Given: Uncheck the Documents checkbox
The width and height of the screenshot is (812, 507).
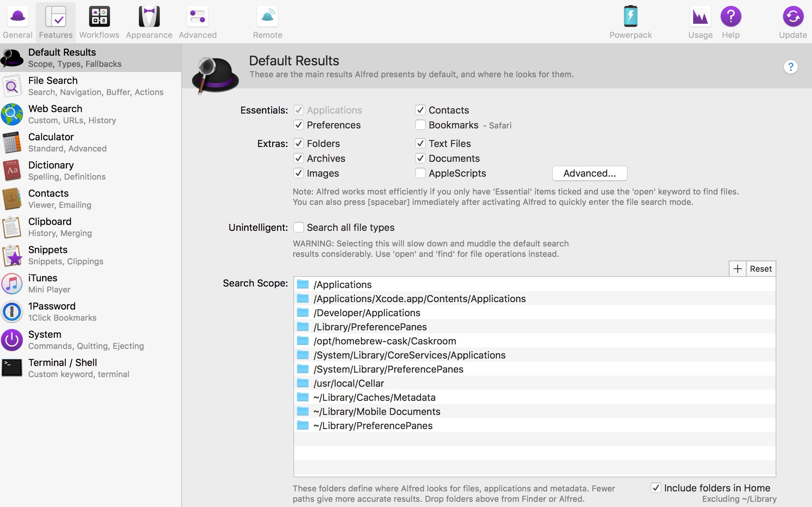Looking at the screenshot, I should coord(420,158).
